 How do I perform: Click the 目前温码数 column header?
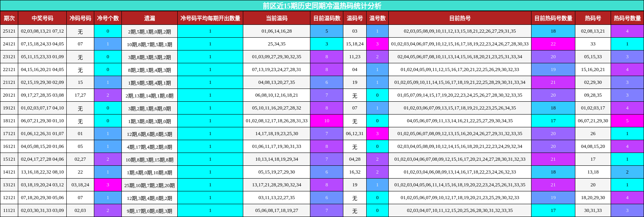[x=327, y=18]
